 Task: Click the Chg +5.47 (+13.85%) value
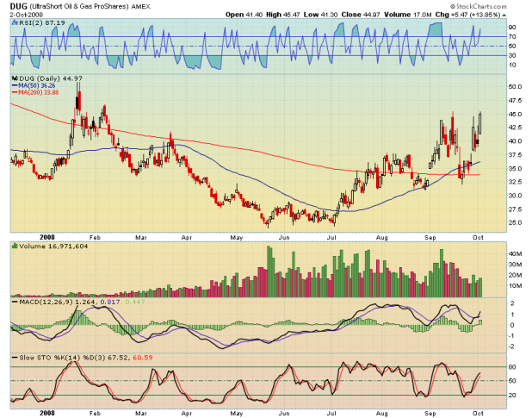(x=468, y=15)
